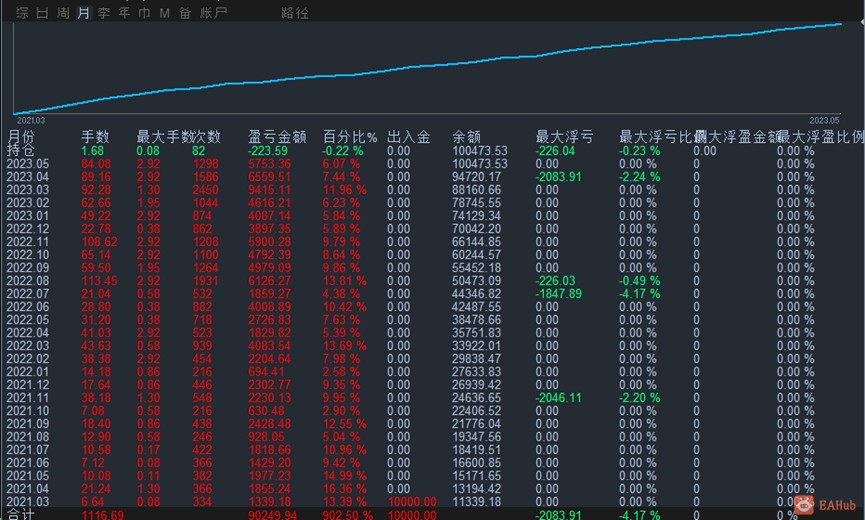
Task: Click total lots 1116.69 in 合计 row
Action: tap(103, 515)
